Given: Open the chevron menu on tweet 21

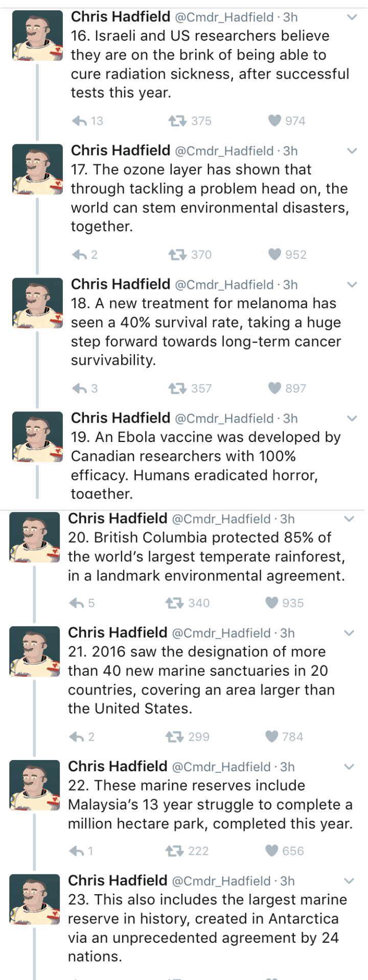Looking at the screenshot, I should tap(349, 633).
